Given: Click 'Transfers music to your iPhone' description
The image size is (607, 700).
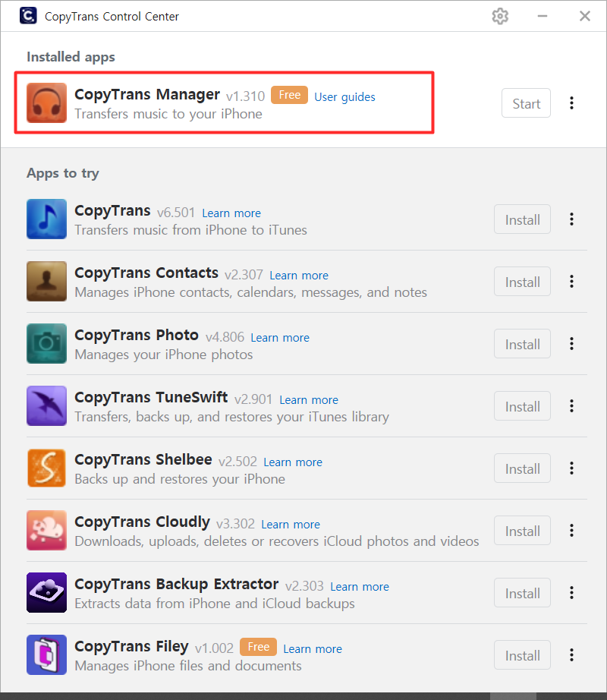Looking at the screenshot, I should [168, 115].
